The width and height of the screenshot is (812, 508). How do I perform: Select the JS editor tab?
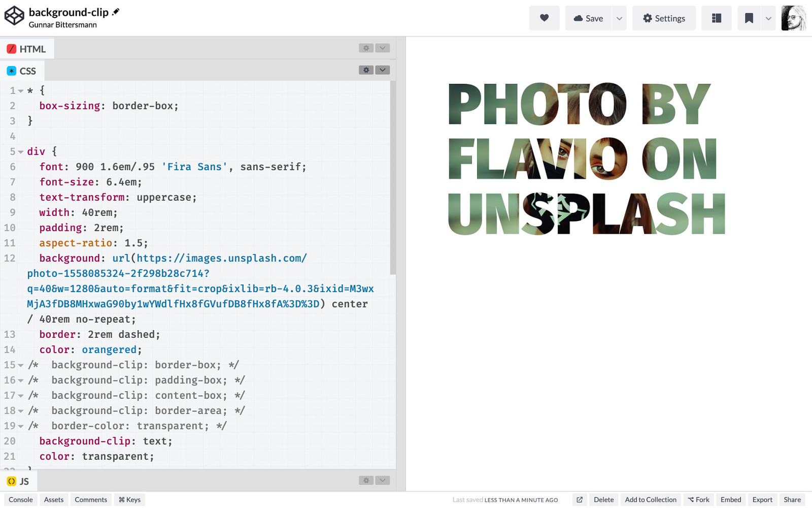18,481
